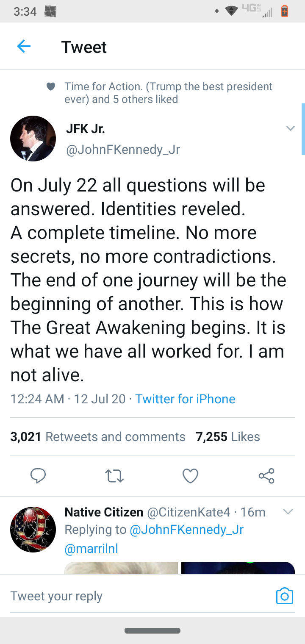Viewport: 305px width, 644px height.
Task: Tap the battery status icon
Action: tap(285, 11)
